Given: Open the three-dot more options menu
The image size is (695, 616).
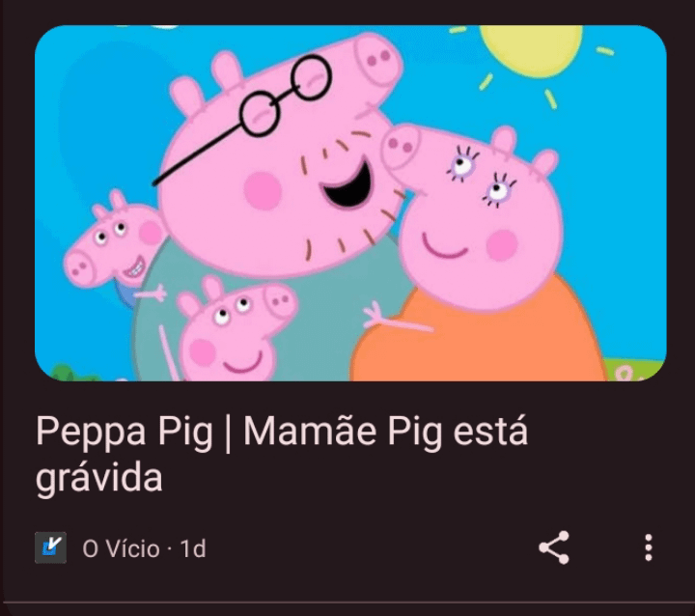Looking at the screenshot, I should click(648, 547).
